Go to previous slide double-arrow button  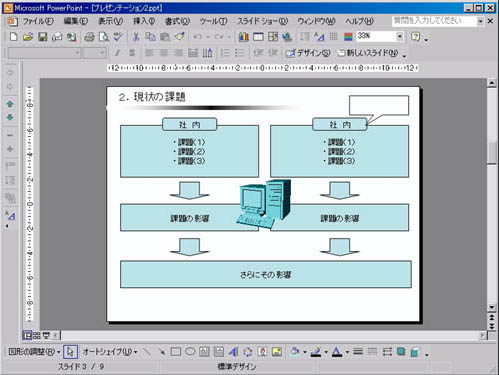pyautogui.click(x=492, y=317)
